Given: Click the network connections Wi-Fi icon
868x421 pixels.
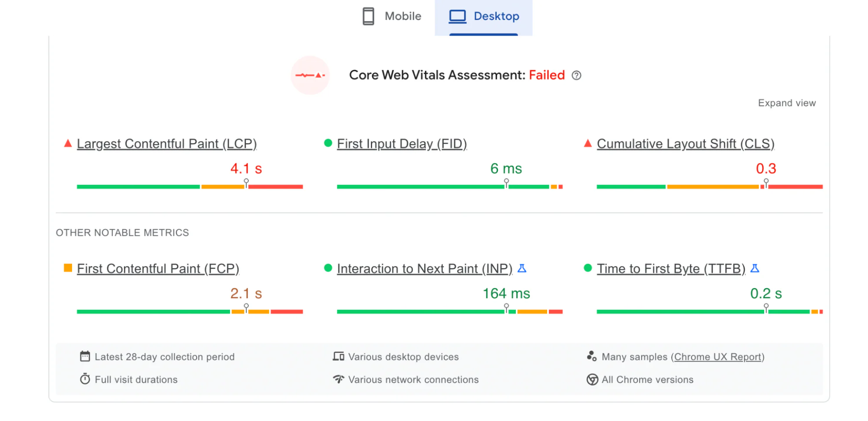Looking at the screenshot, I should [x=339, y=379].
